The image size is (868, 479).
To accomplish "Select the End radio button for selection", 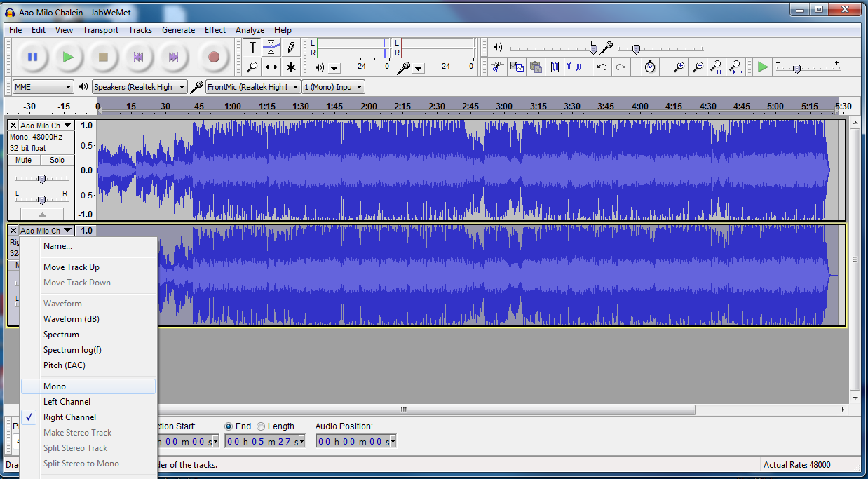I will pos(230,426).
